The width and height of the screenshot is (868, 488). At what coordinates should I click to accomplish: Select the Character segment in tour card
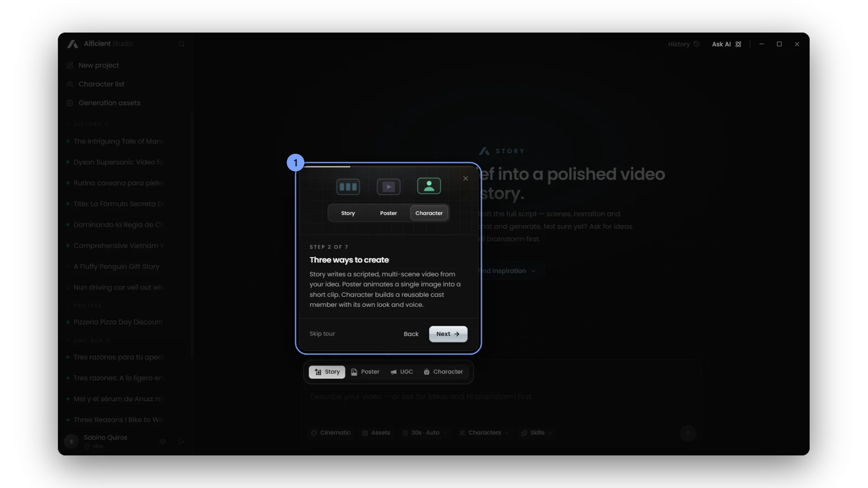429,213
